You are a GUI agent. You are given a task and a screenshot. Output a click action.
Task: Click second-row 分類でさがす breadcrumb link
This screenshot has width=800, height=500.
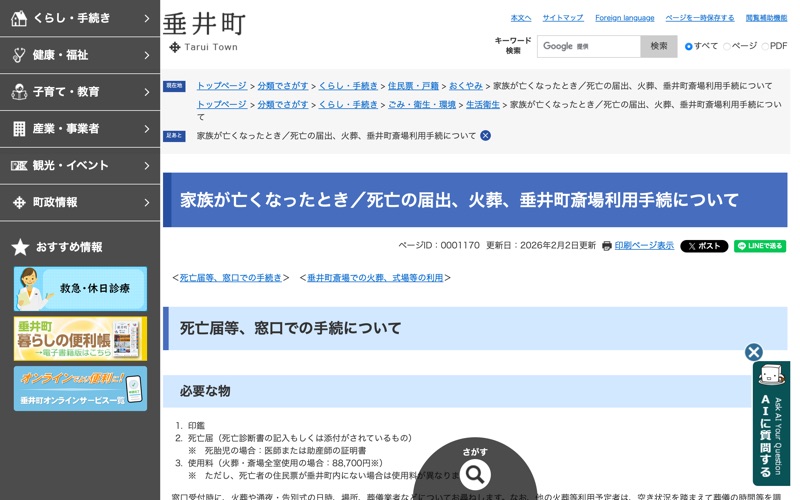coord(283,105)
